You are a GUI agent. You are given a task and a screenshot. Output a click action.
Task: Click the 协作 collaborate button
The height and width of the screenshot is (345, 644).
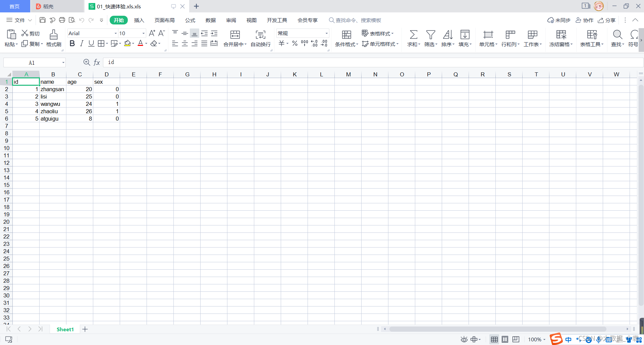tap(585, 20)
